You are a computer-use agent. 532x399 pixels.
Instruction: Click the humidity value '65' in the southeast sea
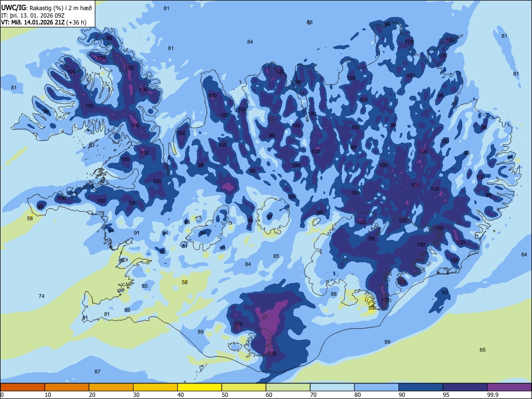pos(483,350)
